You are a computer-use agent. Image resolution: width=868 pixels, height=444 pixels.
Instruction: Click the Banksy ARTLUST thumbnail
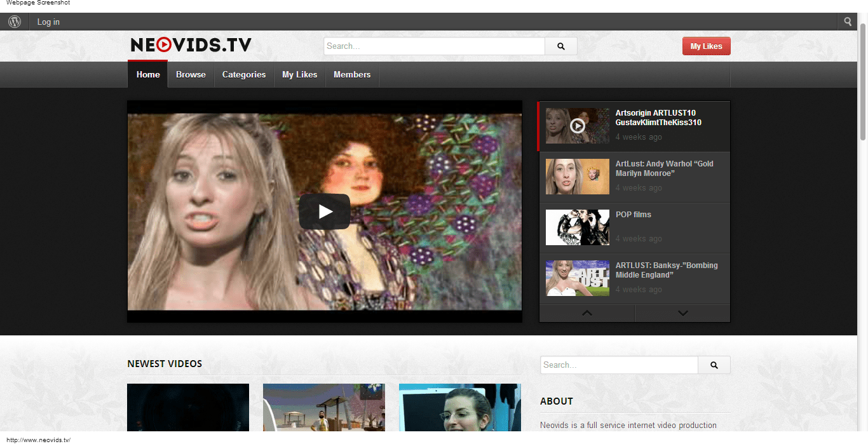click(x=578, y=278)
